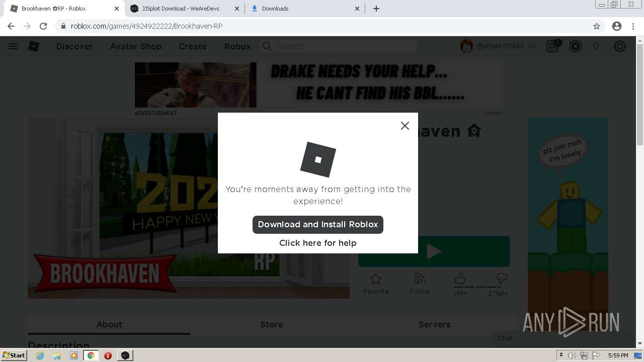The height and width of the screenshot is (362, 644).
Task: Open Internet Explorer from taskbar
Action: pyautogui.click(x=40, y=355)
